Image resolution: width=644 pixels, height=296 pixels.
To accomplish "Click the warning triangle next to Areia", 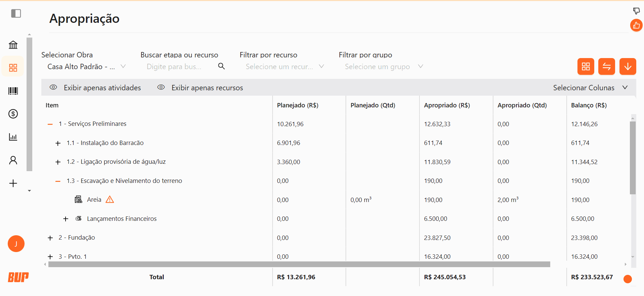I will point(110,200).
